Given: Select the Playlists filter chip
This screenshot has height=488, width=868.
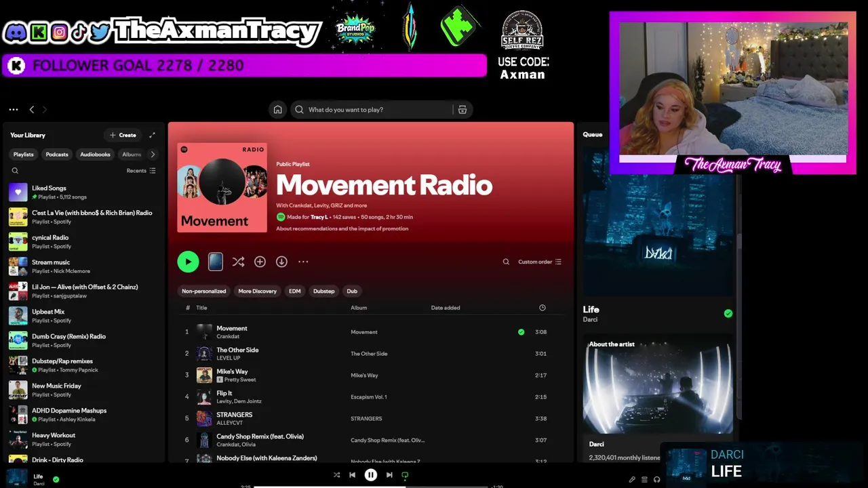Looking at the screenshot, I should coord(23,155).
